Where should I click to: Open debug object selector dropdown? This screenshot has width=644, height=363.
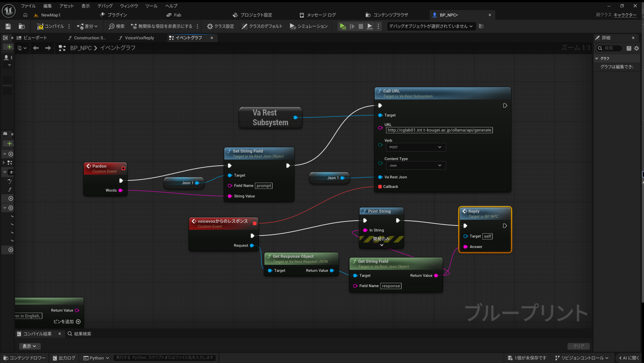pyautogui.click(x=431, y=26)
